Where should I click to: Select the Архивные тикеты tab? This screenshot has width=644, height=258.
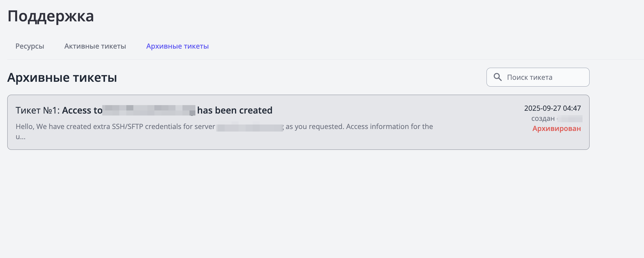(x=177, y=46)
